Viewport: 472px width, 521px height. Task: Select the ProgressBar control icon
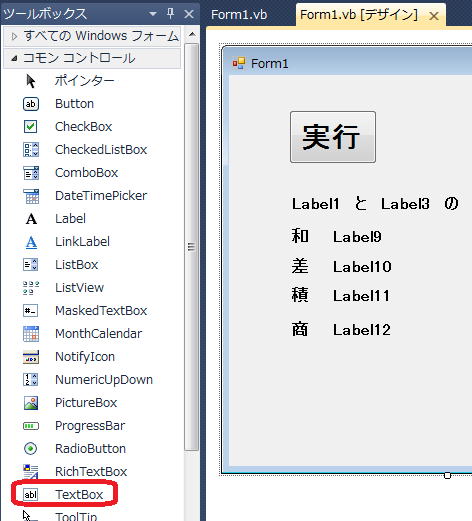(x=31, y=426)
